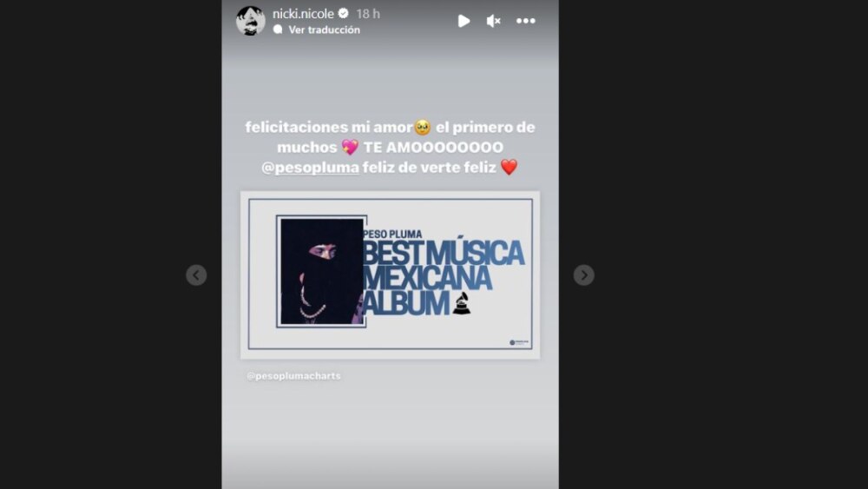Click the verified badge next to nicki.nicole
The image size is (868, 489).
pos(343,13)
